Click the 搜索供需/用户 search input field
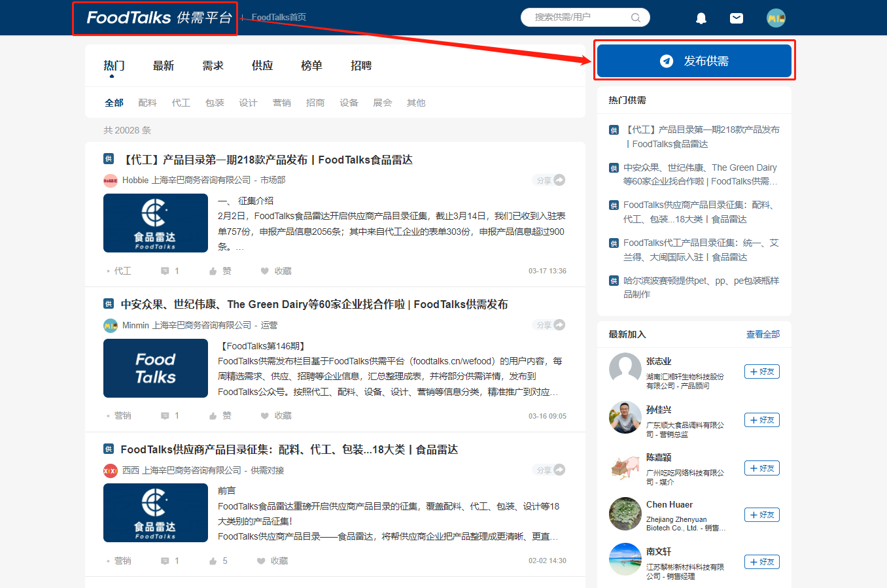This screenshot has height=588, width=887. point(576,18)
